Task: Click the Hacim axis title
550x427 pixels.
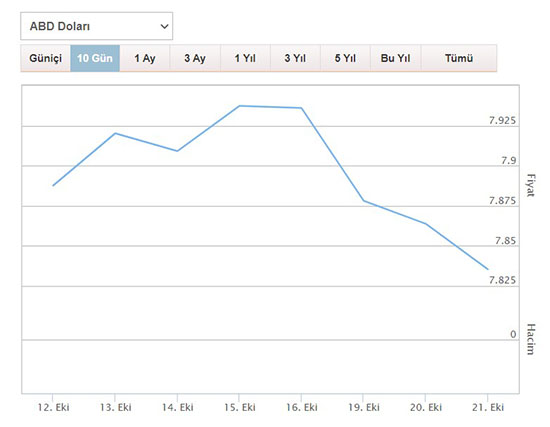Action: 530,339
